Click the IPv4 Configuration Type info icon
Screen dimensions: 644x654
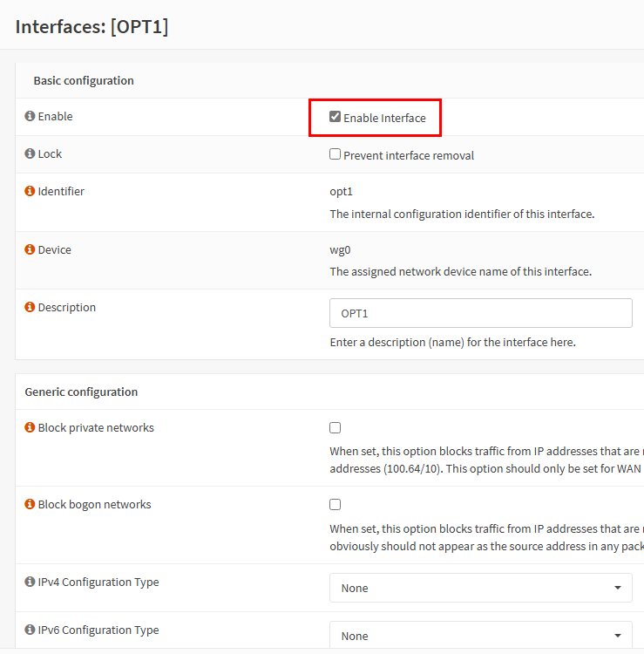point(30,582)
